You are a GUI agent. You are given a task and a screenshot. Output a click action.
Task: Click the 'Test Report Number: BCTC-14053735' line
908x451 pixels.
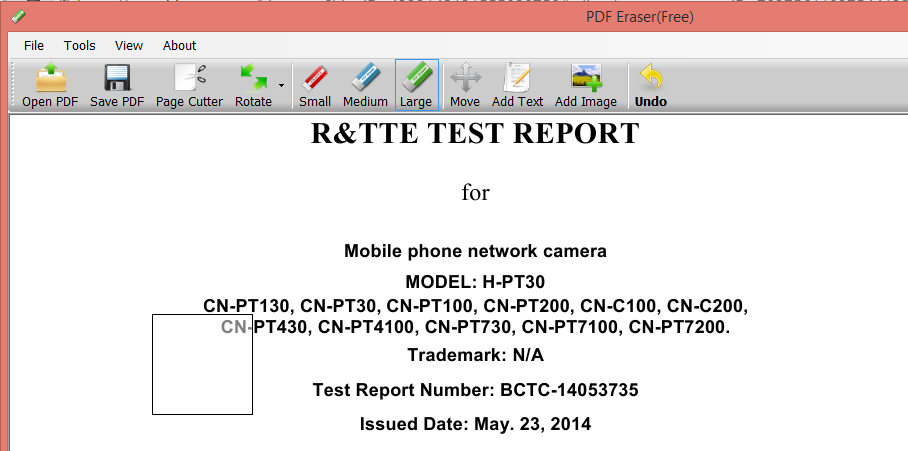click(x=475, y=390)
